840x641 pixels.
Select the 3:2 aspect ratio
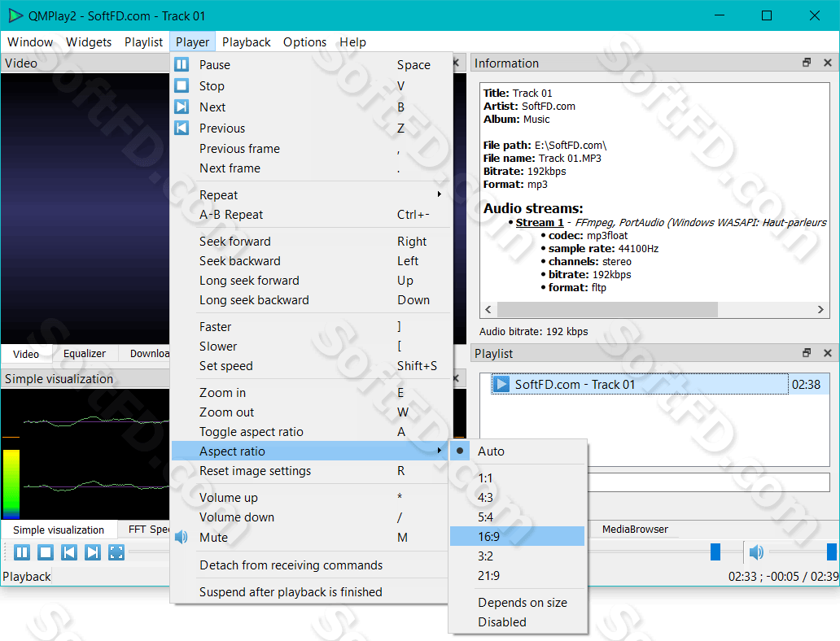pyautogui.click(x=518, y=556)
